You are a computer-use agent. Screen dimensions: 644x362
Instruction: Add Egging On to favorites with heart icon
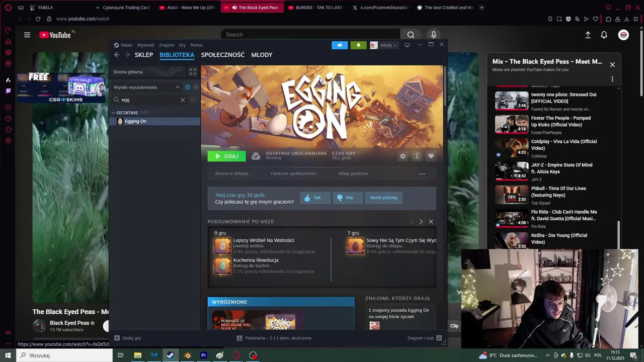(431, 156)
